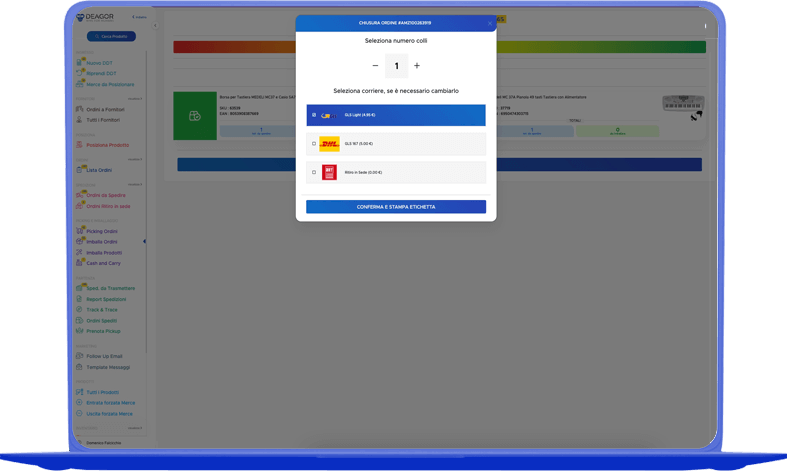
Task: Click the Ordini da Spedire truck icon
Action: (x=79, y=195)
